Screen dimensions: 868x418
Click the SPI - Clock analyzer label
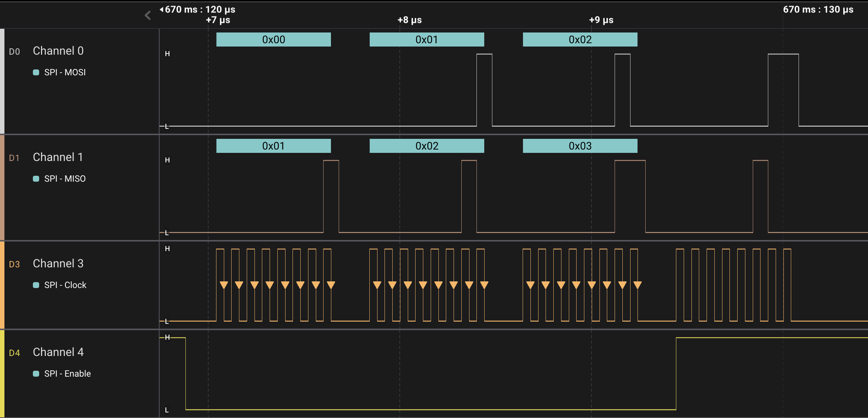point(65,285)
